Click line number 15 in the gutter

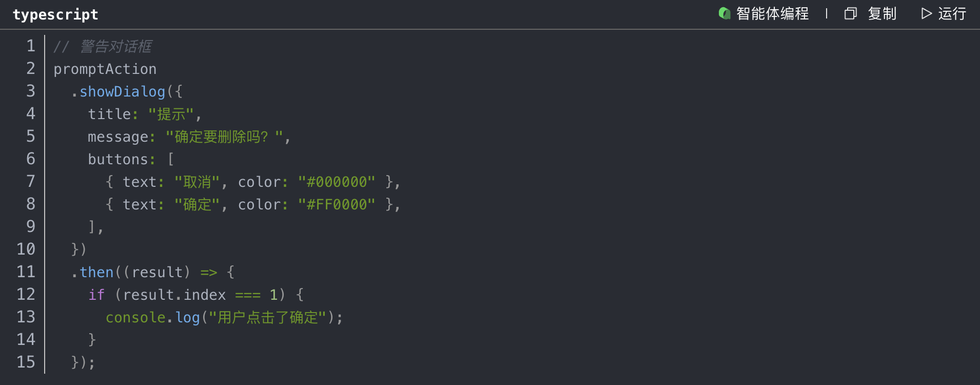26,362
